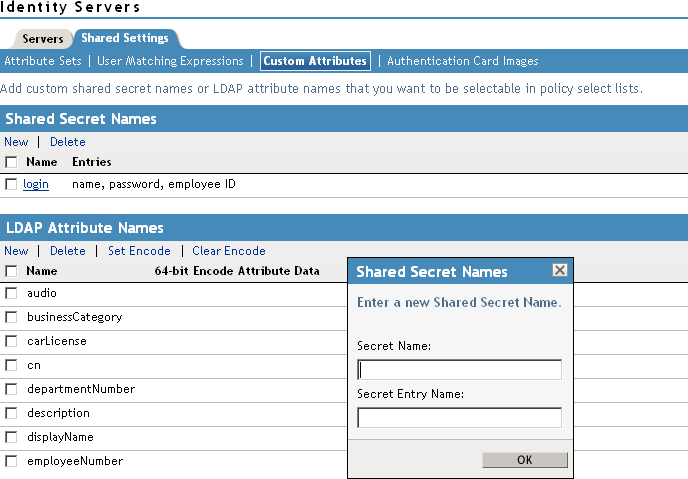Click the login shared secret link

point(36,185)
